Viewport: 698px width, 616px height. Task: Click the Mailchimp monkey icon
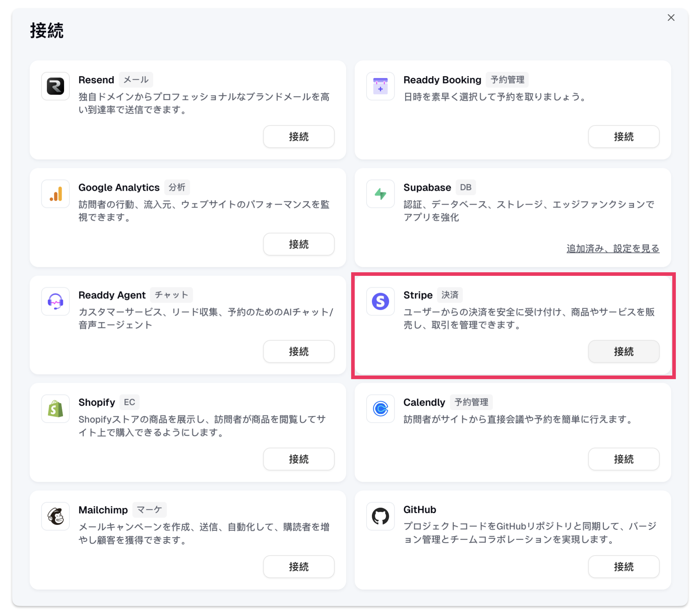pos(55,516)
